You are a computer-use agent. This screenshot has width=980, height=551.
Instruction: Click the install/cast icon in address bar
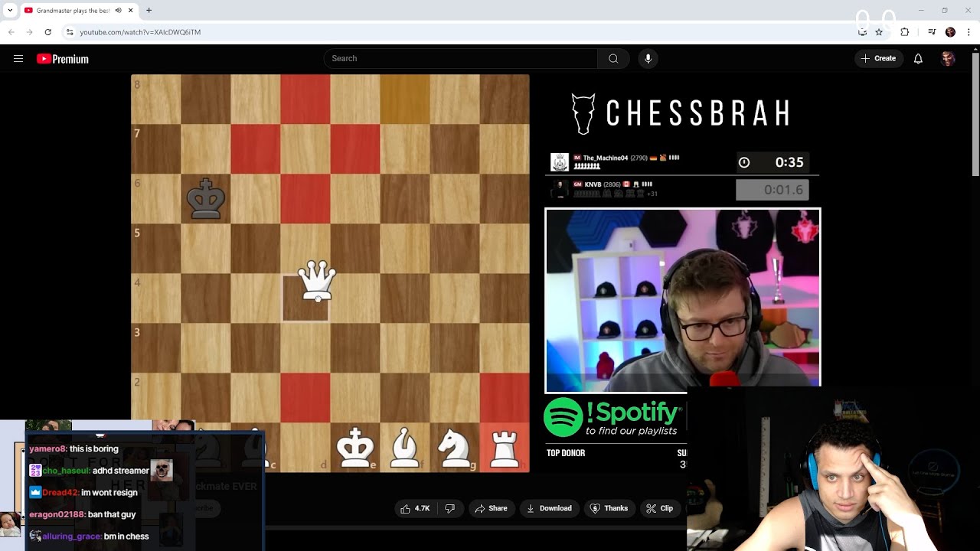[863, 32]
